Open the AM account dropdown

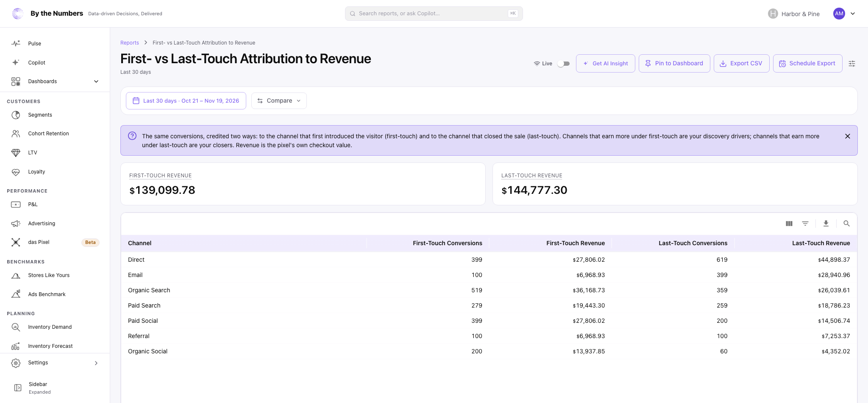tap(845, 14)
